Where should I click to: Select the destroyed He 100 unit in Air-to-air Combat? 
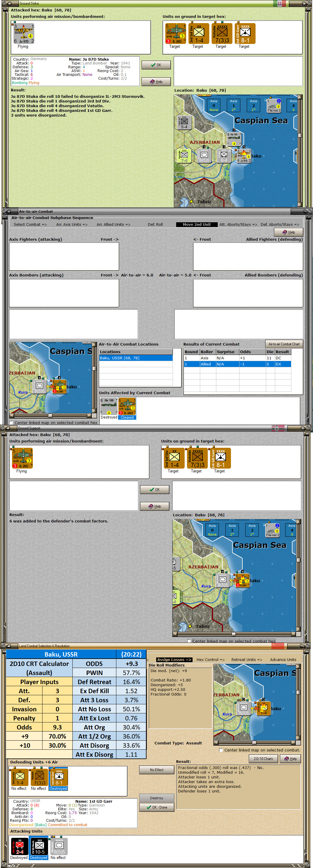[x=109, y=406]
